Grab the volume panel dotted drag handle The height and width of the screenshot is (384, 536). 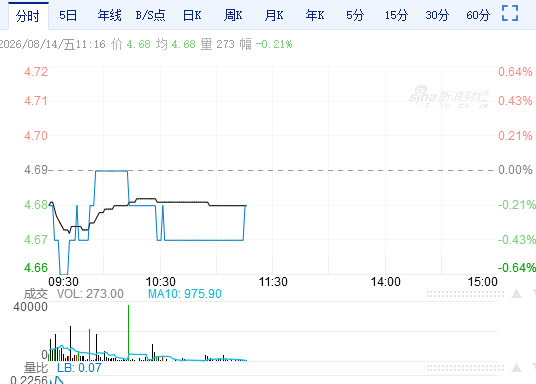click(x=465, y=294)
